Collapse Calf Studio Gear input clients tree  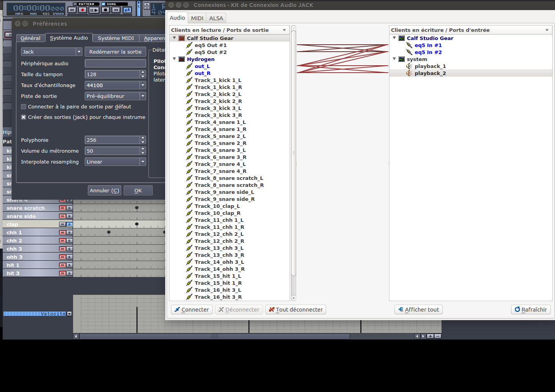tap(394, 38)
